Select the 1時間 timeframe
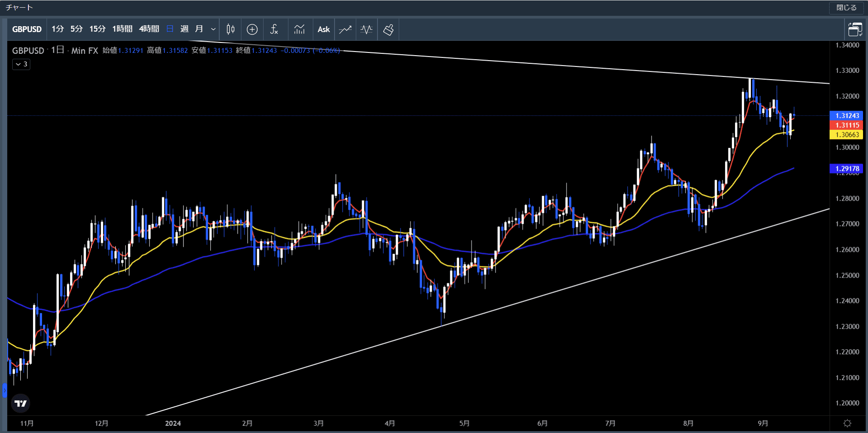Screen dimensions: 868x433 pos(123,29)
